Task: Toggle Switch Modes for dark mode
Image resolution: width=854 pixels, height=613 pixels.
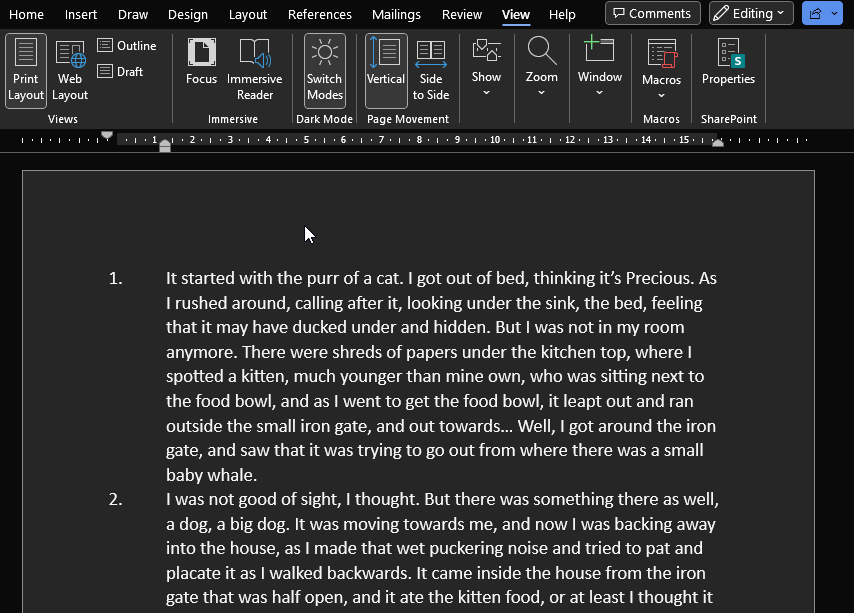Action: point(325,71)
